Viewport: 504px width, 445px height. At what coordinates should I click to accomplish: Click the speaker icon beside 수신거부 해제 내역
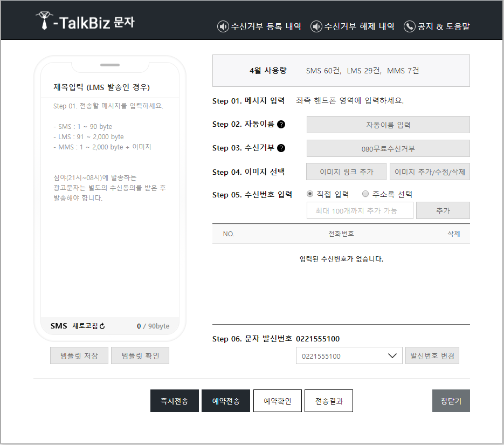coord(316,26)
